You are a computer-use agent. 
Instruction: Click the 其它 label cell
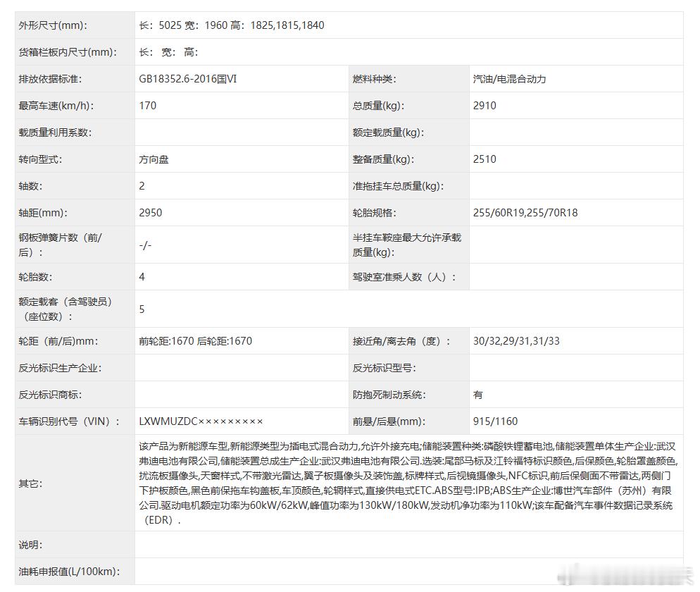tap(75, 483)
